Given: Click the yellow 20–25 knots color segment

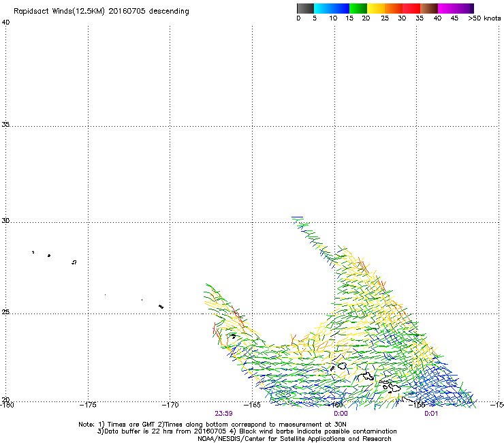Looking at the screenshot, I should [376, 8].
